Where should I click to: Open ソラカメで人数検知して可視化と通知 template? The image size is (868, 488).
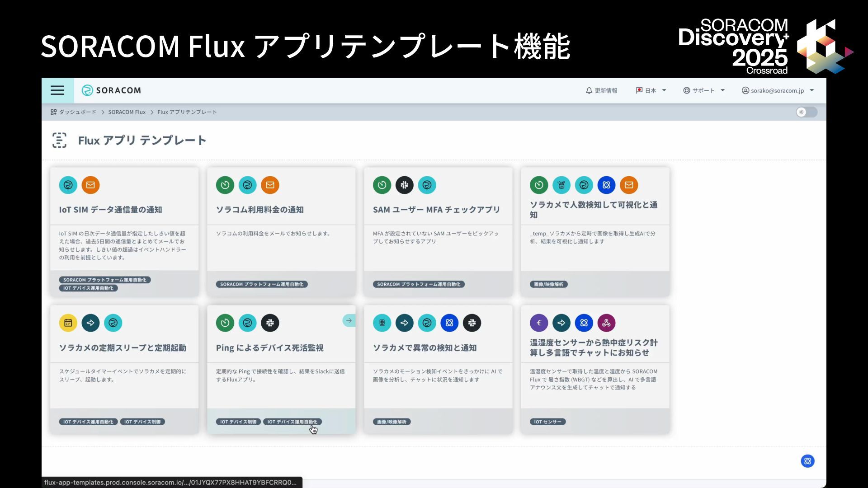click(x=594, y=210)
